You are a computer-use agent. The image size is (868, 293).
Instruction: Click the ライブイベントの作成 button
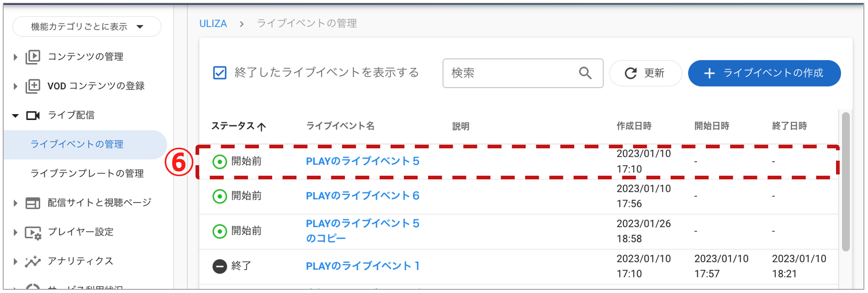(x=764, y=73)
